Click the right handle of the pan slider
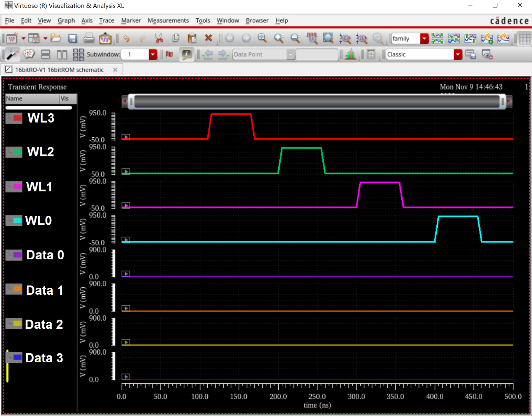The image size is (532, 417). (x=502, y=102)
